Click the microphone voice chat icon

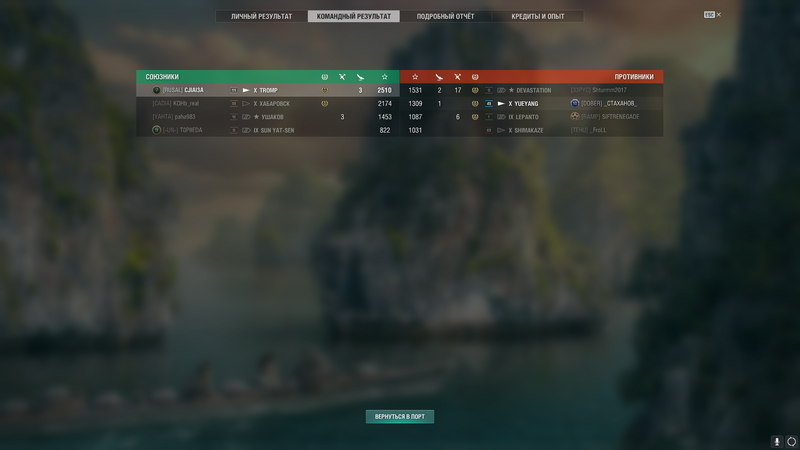777,441
